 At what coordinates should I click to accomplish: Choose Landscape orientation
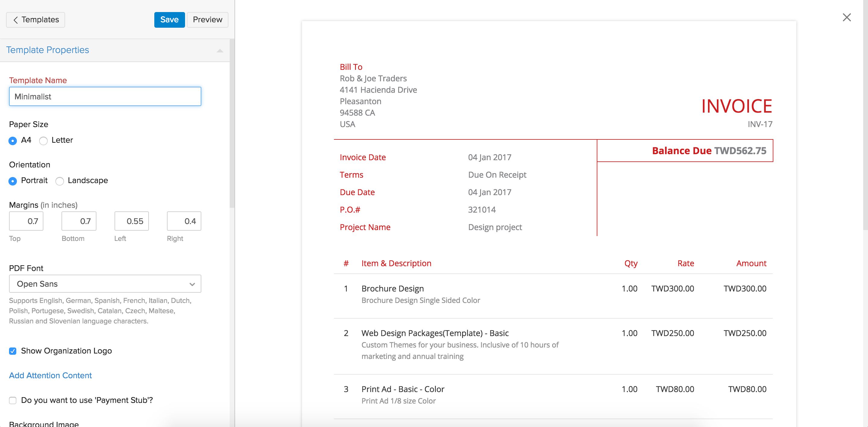tap(60, 181)
